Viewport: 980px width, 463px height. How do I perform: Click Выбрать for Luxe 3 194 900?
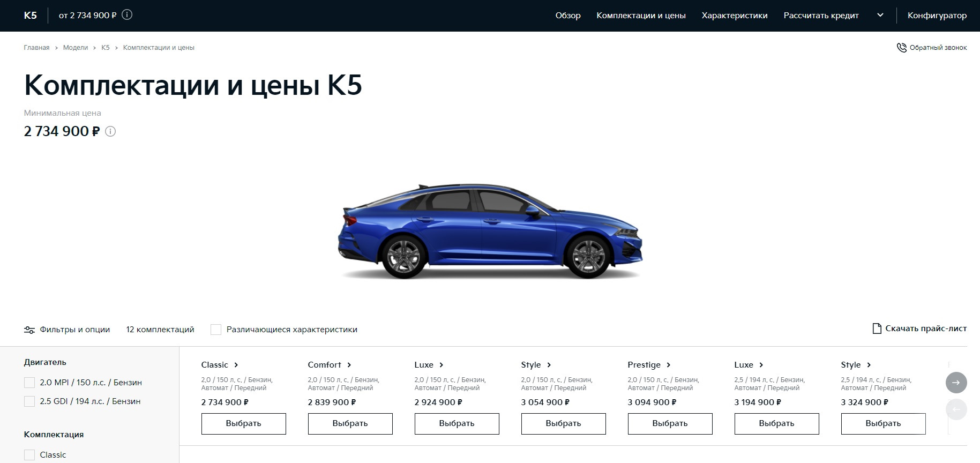tap(777, 424)
